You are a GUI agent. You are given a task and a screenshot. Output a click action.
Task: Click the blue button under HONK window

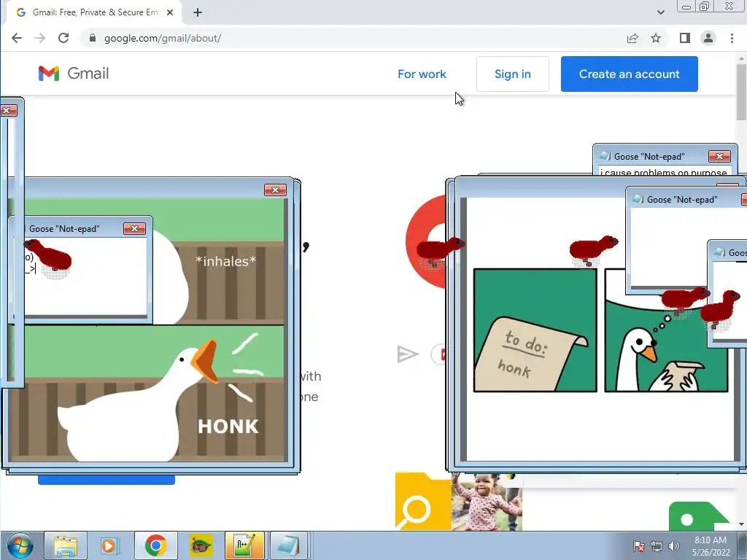[107, 480]
